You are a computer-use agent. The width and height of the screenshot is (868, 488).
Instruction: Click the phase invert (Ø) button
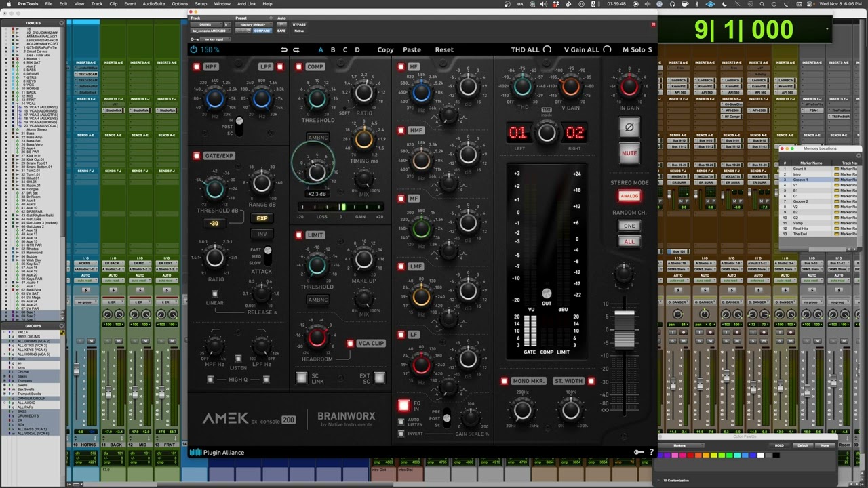(629, 127)
